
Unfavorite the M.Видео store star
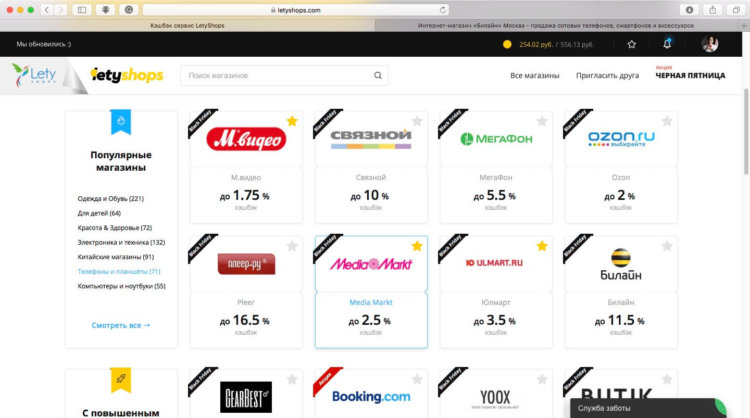[x=292, y=121]
